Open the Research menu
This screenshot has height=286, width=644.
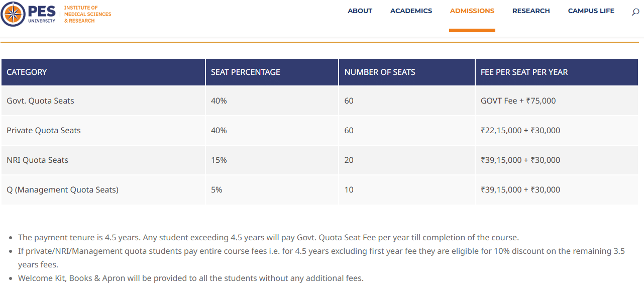[531, 11]
